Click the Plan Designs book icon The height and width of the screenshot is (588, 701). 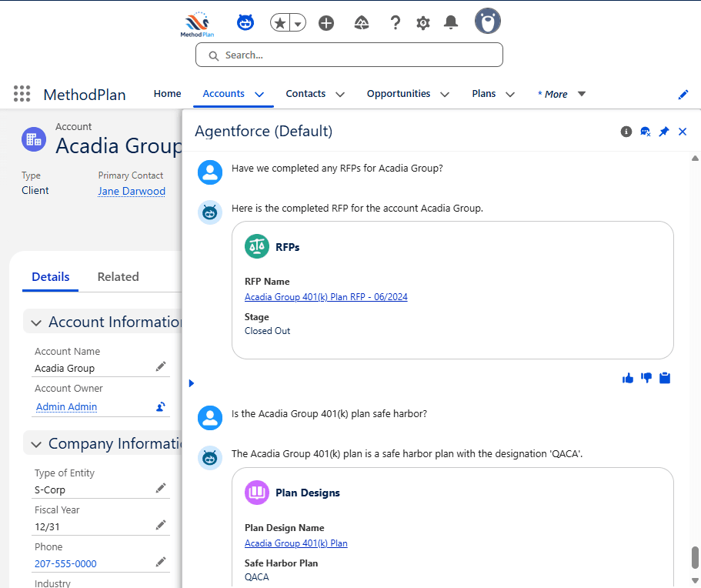[256, 493]
